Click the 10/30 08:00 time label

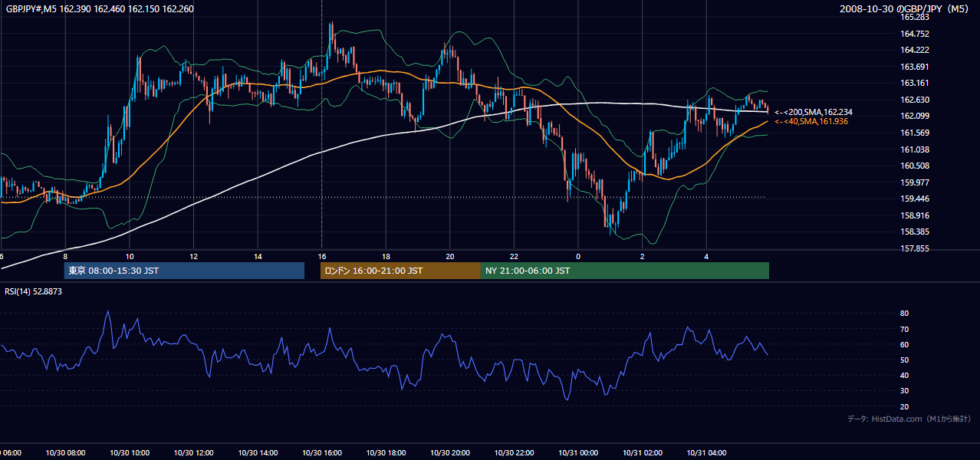click(65, 453)
